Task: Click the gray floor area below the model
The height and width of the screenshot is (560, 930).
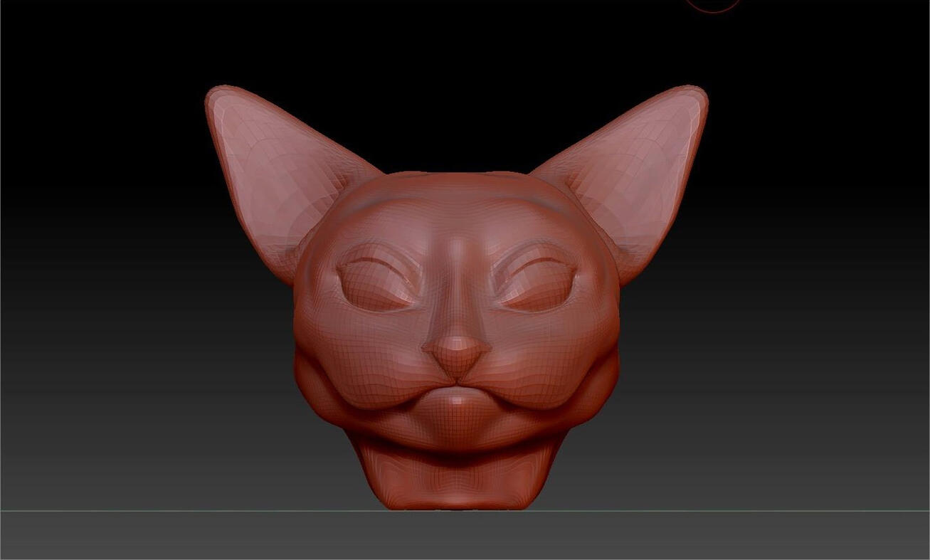Action: [x=455, y=537]
